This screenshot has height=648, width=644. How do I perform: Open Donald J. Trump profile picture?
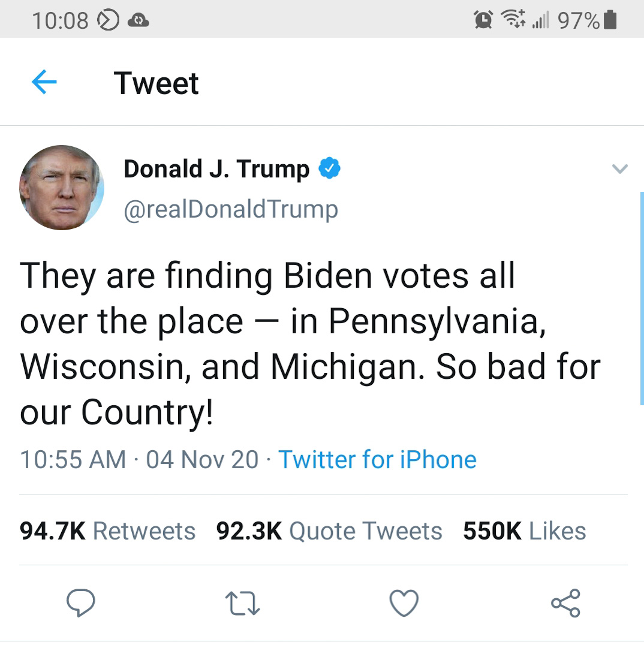click(x=62, y=188)
